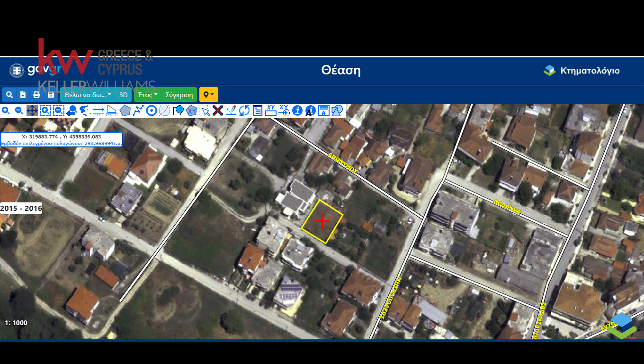Click the print map icon

pos(36,95)
